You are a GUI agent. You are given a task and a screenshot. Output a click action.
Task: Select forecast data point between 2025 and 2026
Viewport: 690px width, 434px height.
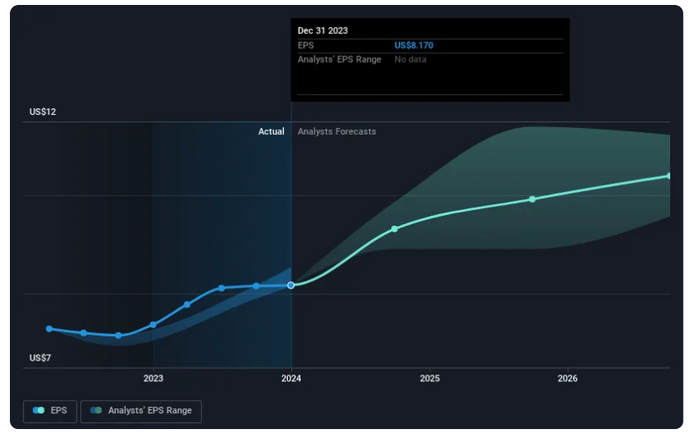[532, 199]
